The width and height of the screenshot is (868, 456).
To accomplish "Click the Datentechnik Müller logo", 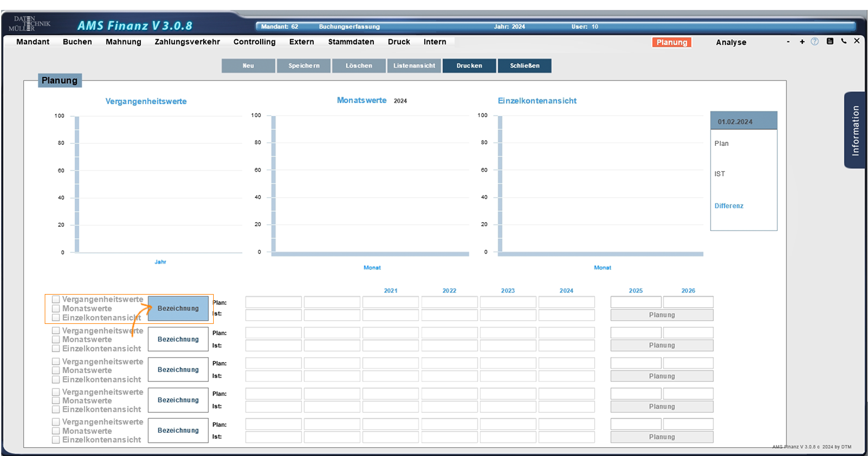I will 29,24.
